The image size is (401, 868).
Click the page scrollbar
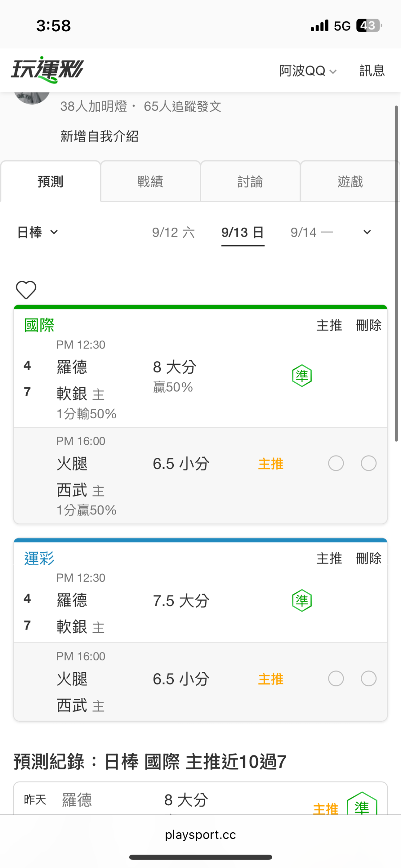(396, 273)
